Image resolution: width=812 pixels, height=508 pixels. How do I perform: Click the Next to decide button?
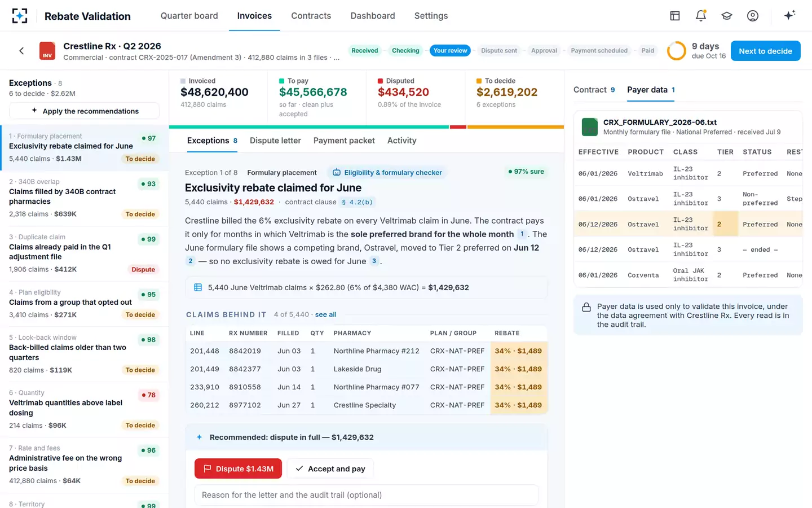click(x=766, y=51)
